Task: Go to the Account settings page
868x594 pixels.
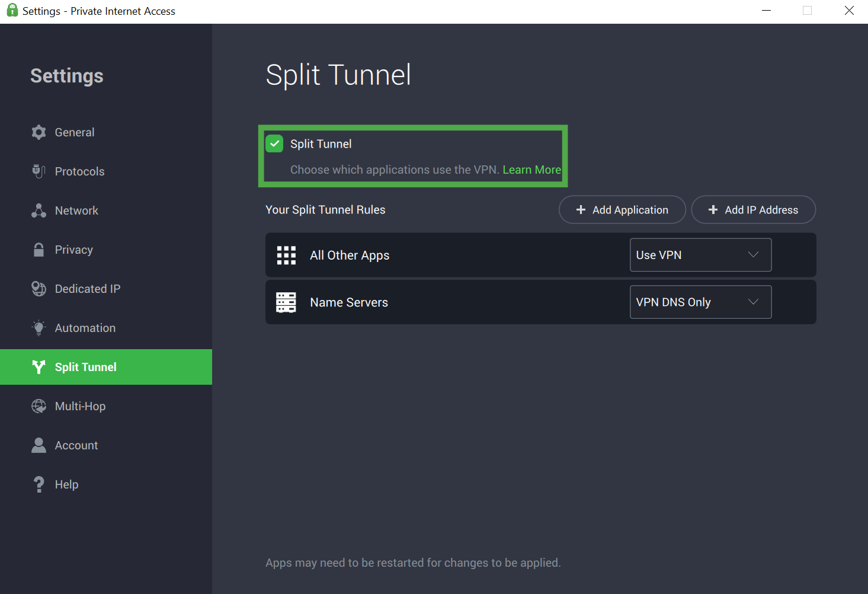Action: (106, 445)
